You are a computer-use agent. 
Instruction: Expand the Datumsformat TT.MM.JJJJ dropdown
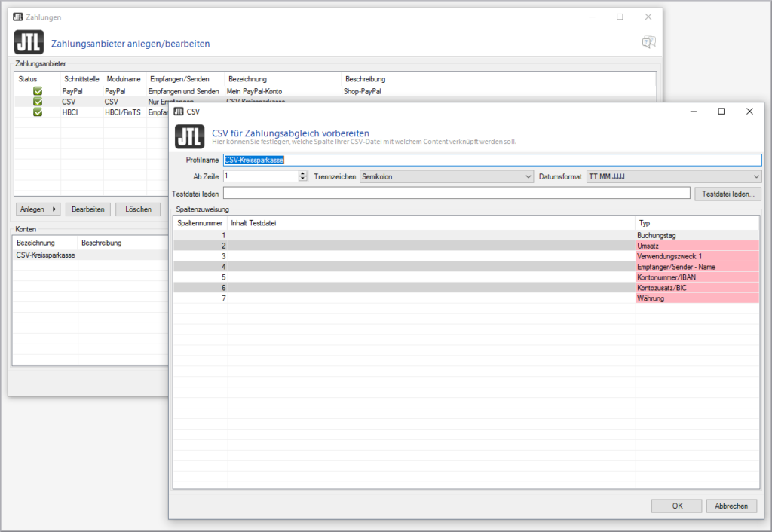click(x=673, y=176)
